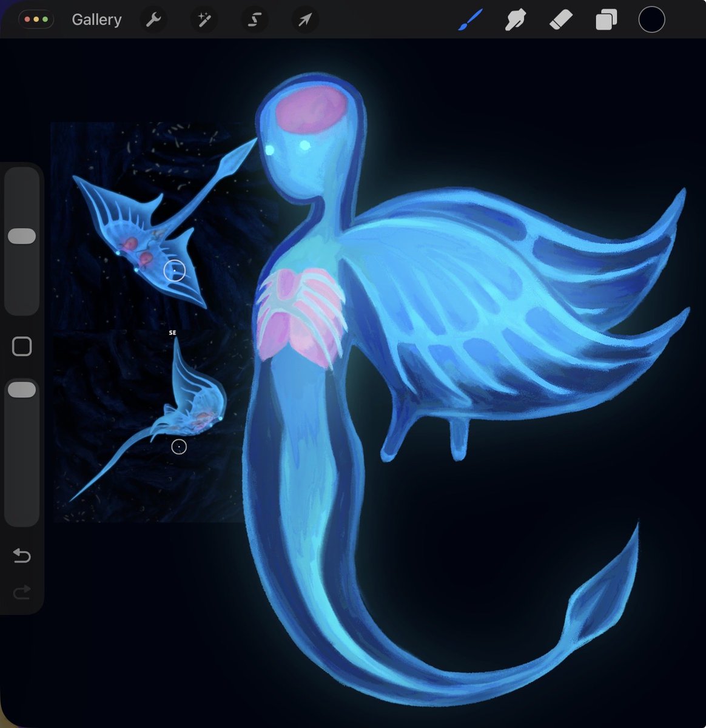Click the SE label on reference image

tap(173, 333)
